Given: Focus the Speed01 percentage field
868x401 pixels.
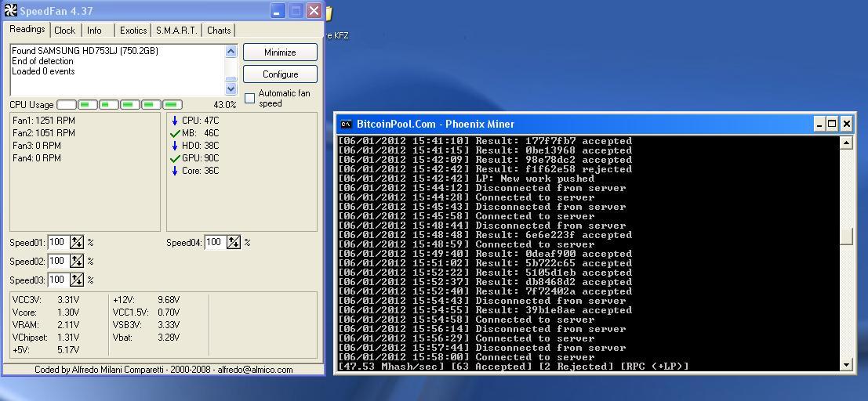Looking at the screenshot, I should click(59, 242).
